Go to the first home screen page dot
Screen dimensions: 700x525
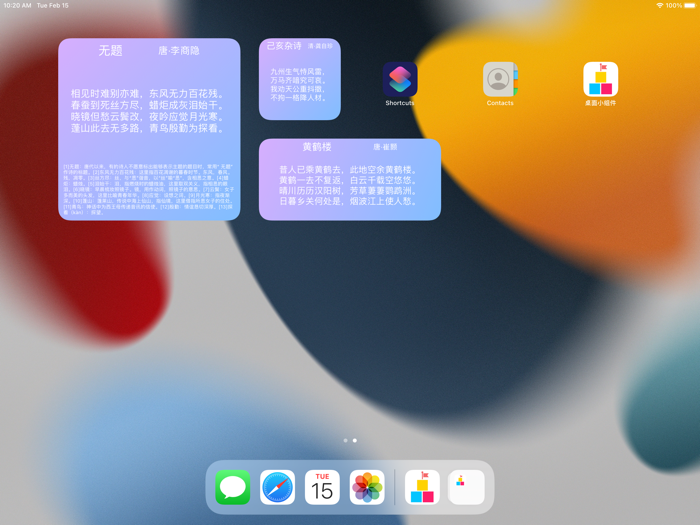[x=345, y=441]
